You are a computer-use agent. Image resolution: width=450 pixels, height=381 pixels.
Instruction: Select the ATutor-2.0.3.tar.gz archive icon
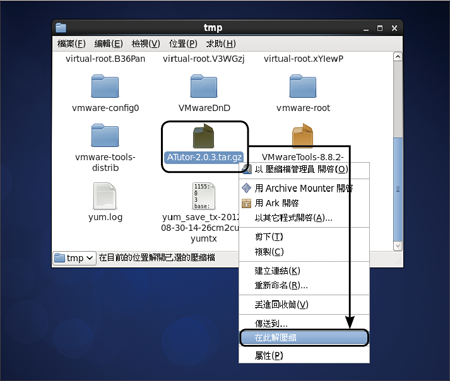point(204,136)
